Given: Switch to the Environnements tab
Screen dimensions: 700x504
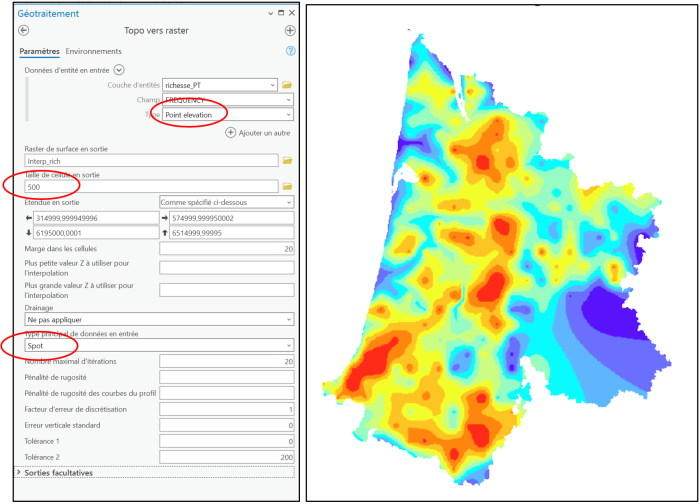Looking at the screenshot, I should 93,51.
